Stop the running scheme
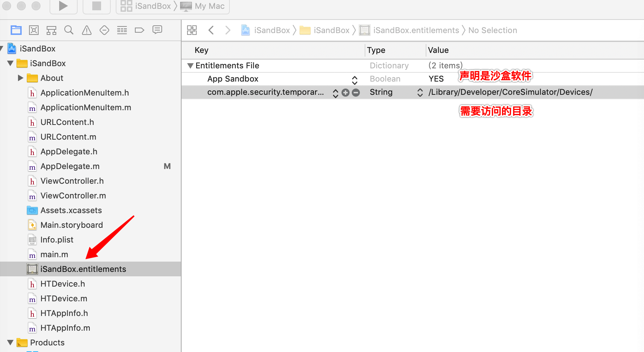This screenshot has height=352, width=644. pyautogui.click(x=96, y=6)
